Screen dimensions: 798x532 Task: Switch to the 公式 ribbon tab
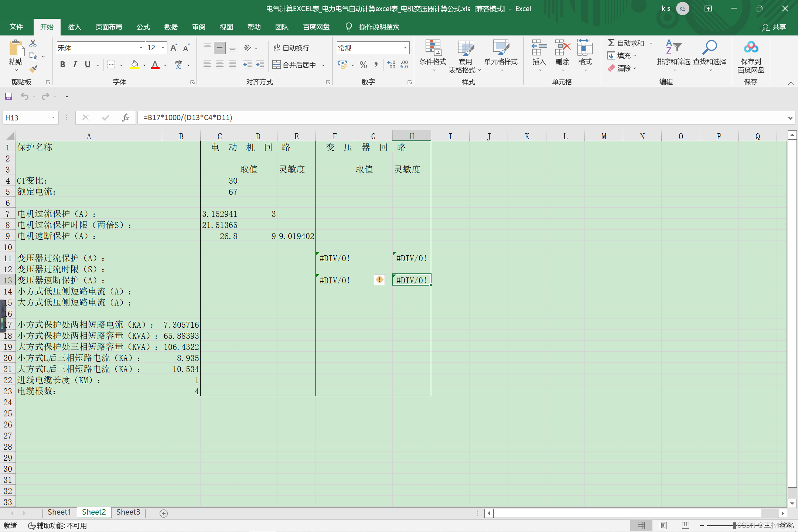[143, 27]
